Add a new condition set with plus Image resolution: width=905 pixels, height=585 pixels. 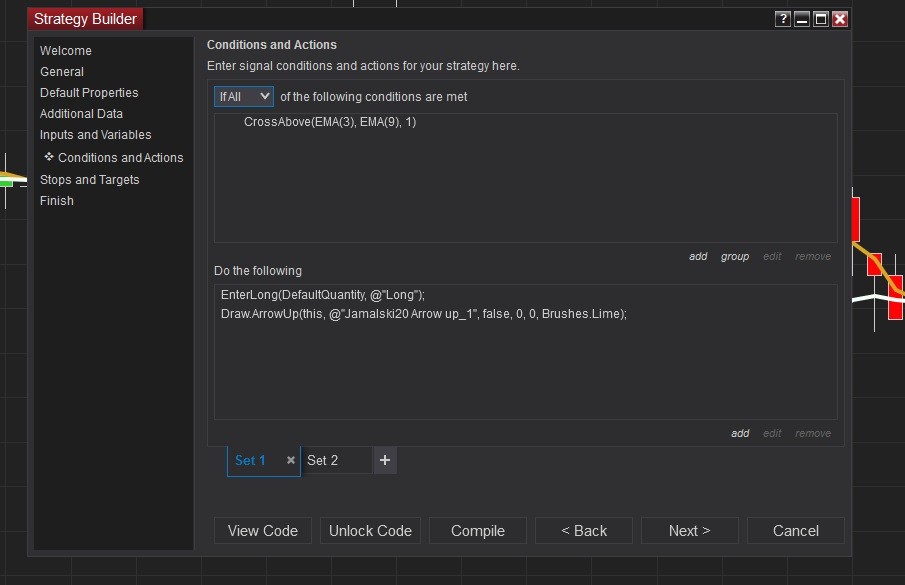click(385, 460)
